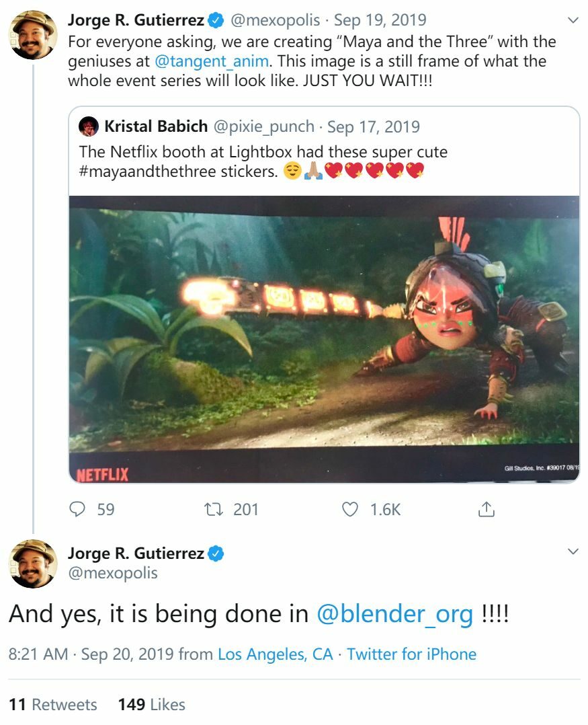Viewport: 588px width, 725px height.
Task: Expand the top tweet's chevron menu
Action: coord(573,21)
